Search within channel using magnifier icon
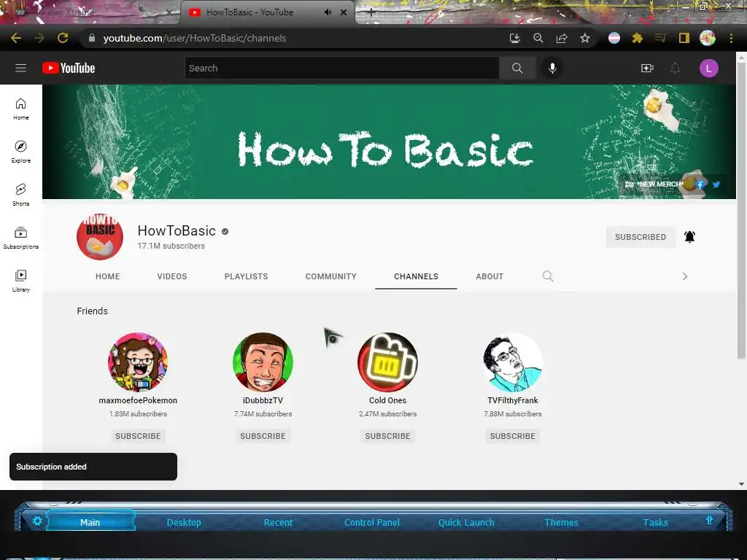The width and height of the screenshot is (747, 560). pyautogui.click(x=548, y=276)
